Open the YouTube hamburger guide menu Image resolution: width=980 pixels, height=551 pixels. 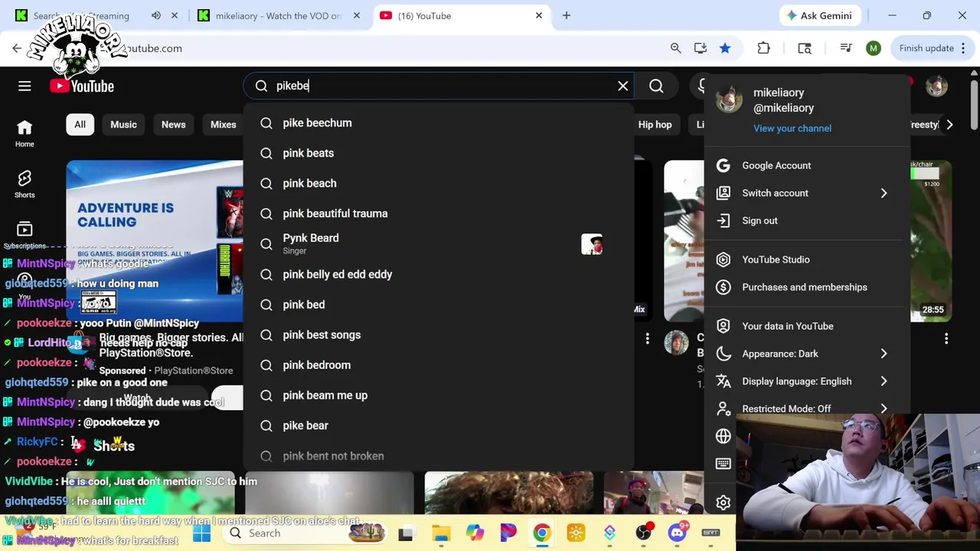tap(24, 86)
